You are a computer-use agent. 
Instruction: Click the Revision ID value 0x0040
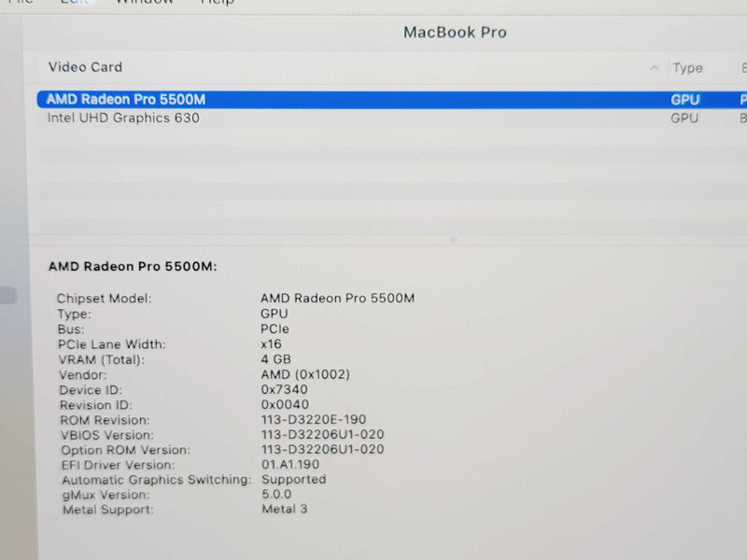tap(285, 404)
